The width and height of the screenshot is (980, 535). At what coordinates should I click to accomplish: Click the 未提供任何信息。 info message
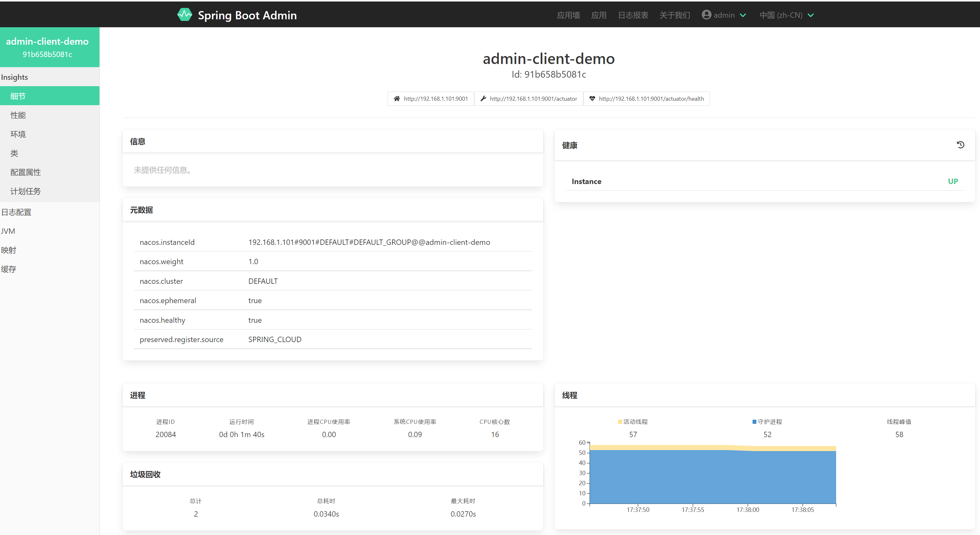click(x=162, y=170)
